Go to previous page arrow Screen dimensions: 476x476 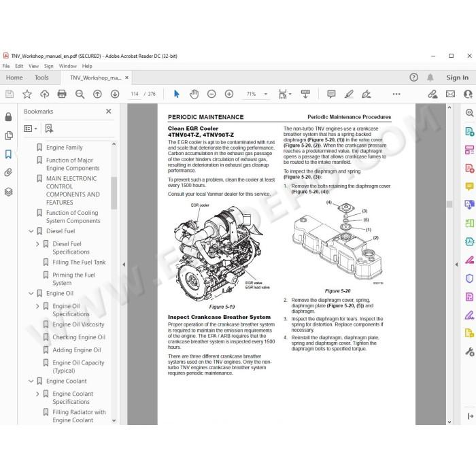click(x=97, y=94)
